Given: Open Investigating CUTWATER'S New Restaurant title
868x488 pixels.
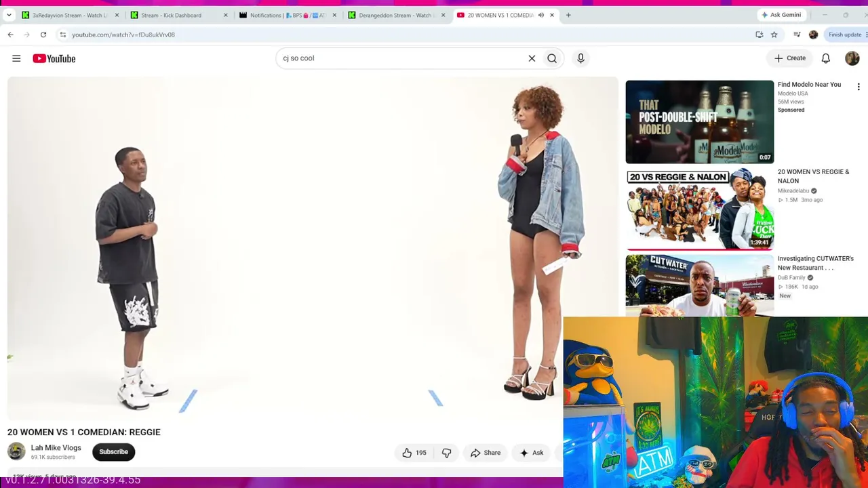Looking at the screenshot, I should coord(816,263).
